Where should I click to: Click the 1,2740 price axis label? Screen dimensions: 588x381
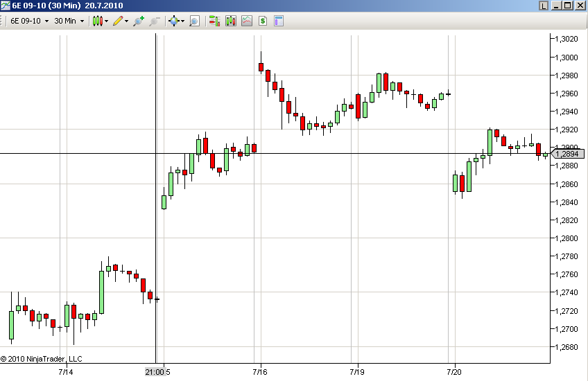(x=567, y=292)
